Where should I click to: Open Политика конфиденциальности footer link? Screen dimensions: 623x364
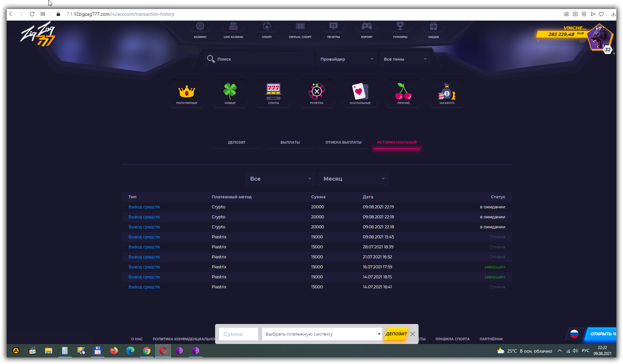tap(184, 339)
